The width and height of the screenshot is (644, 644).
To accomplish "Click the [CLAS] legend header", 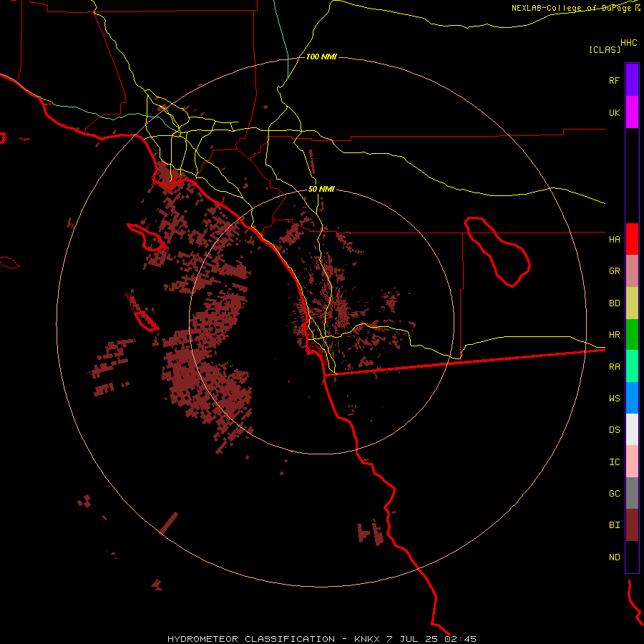I will pos(605,49).
